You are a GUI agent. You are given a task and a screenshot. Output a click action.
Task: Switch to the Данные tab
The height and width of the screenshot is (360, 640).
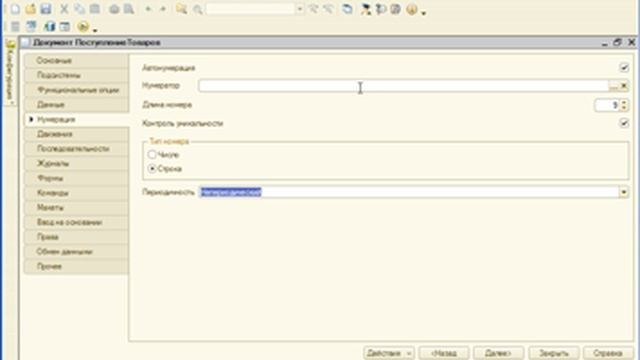(77, 104)
